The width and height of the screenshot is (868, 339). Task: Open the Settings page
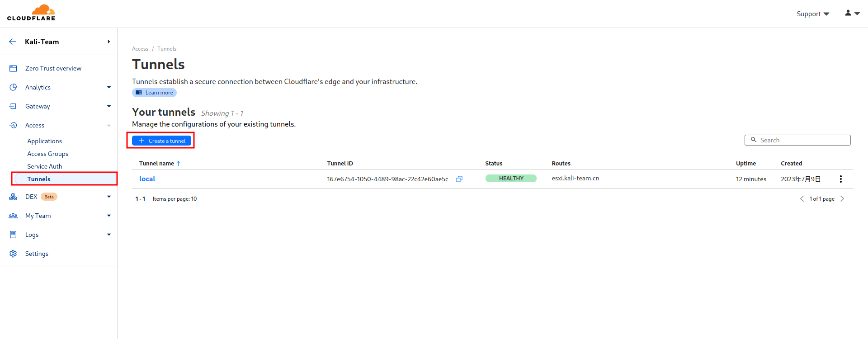pyautogui.click(x=37, y=254)
